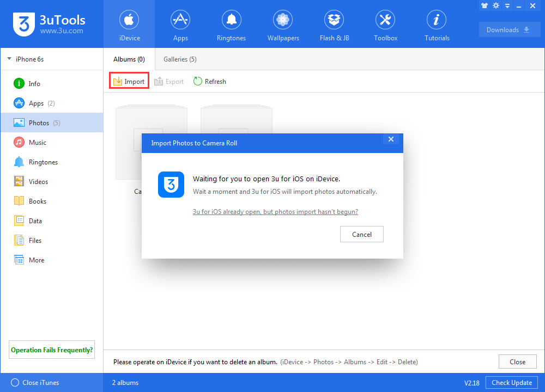
Task: Select Music in the sidebar
Action: [52, 142]
